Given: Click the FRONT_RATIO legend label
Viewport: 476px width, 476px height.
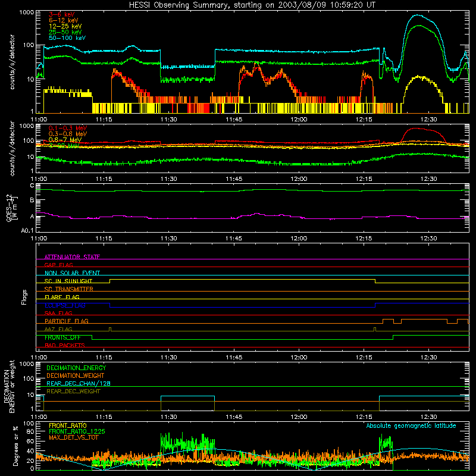Looking at the screenshot, I should 68,425.
